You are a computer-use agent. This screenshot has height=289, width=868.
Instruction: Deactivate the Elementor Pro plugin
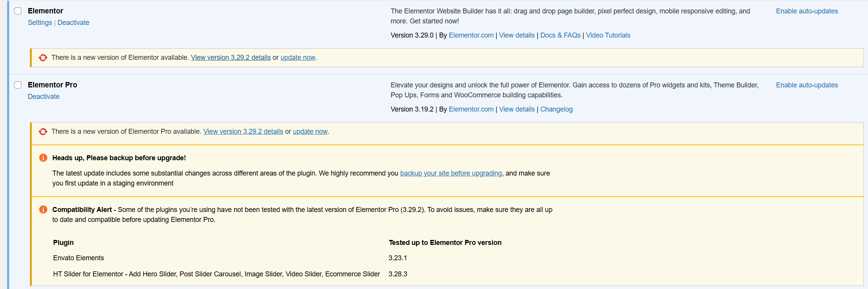tap(44, 97)
